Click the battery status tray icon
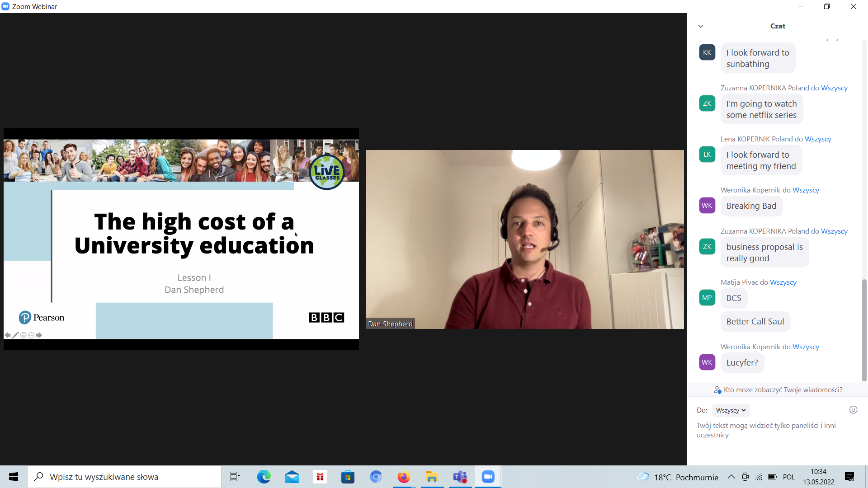 tap(772, 477)
